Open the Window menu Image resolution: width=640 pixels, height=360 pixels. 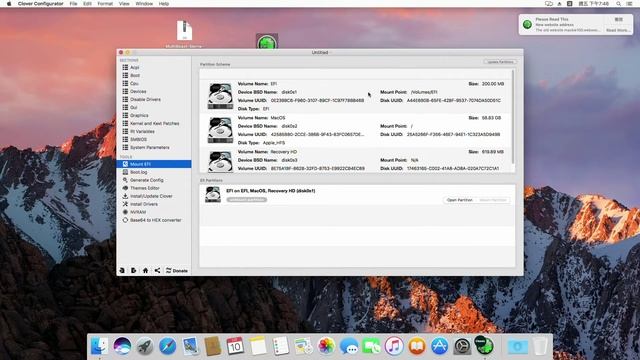tap(144, 4)
